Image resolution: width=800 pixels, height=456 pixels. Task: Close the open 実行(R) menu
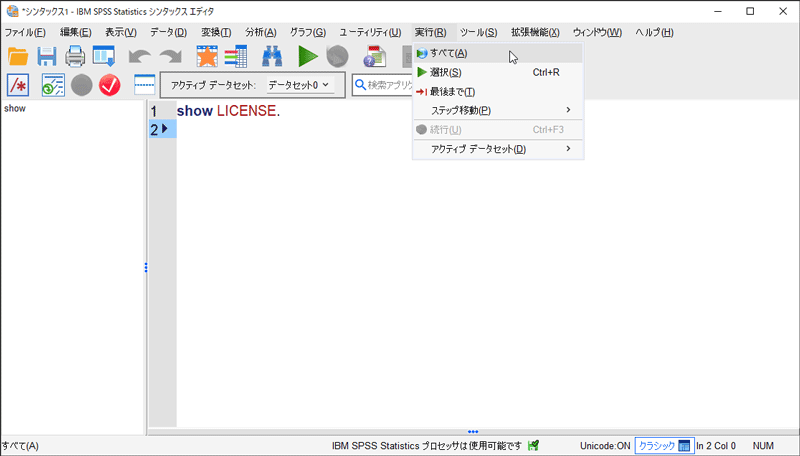[x=431, y=33]
